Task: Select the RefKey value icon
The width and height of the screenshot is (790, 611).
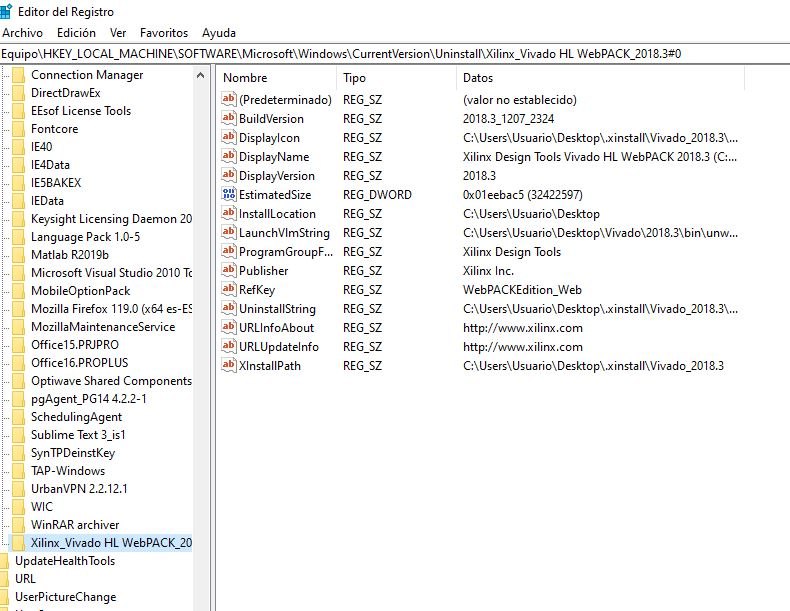Action: pos(228,290)
